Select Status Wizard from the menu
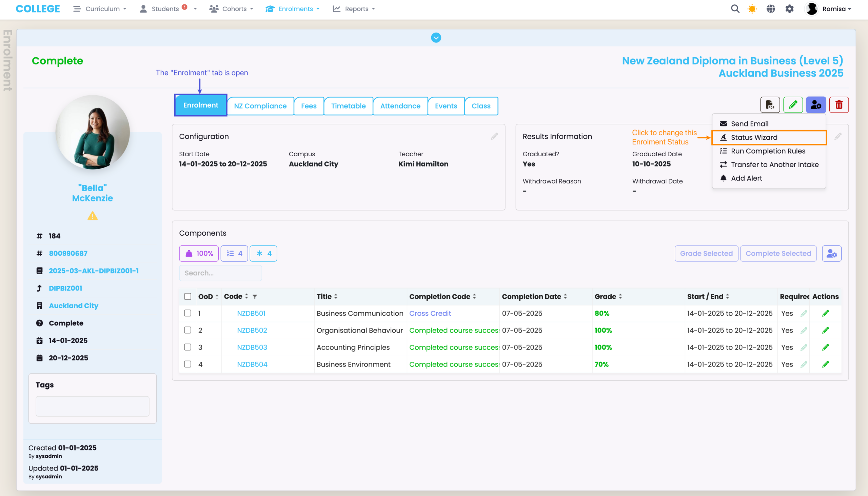This screenshot has height=496, width=868. pos(754,137)
